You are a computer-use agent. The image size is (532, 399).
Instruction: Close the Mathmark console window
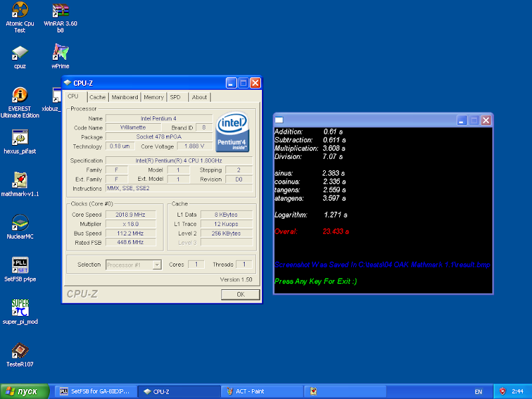click(x=486, y=120)
